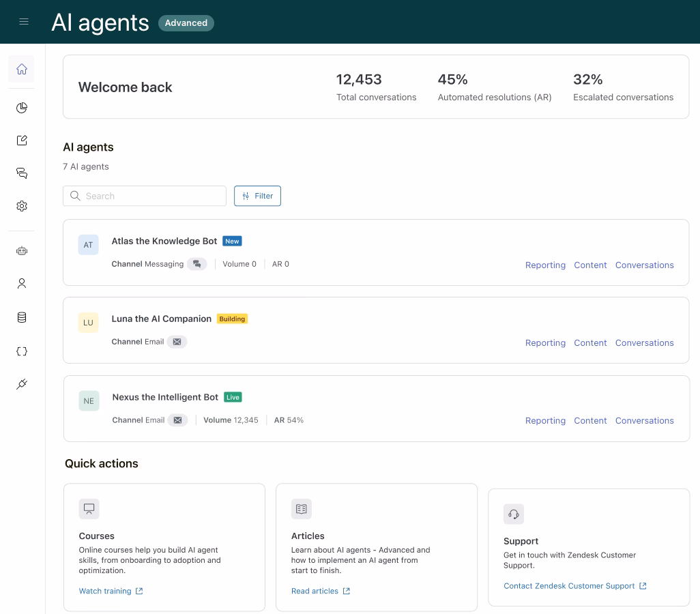The height and width of the screenshot is (614, 700).
Task: Click the AI agent robot icon in the sidebar
Action: 21,250
